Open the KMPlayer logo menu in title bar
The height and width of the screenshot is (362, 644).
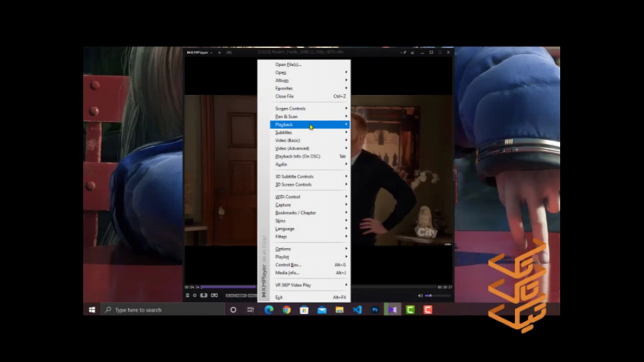click(x=199, y=52)
